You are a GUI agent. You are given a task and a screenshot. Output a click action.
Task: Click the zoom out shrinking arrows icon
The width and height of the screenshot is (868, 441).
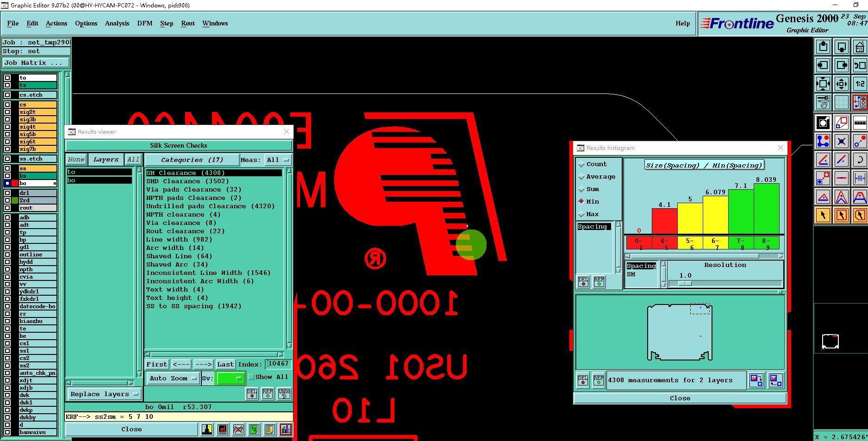coord(842,84)
